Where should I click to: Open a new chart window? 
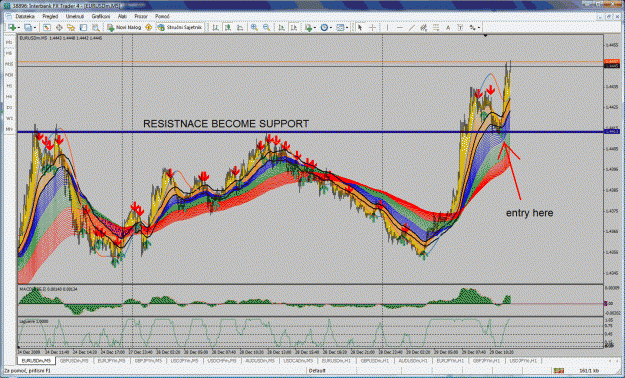coord(12,28)
